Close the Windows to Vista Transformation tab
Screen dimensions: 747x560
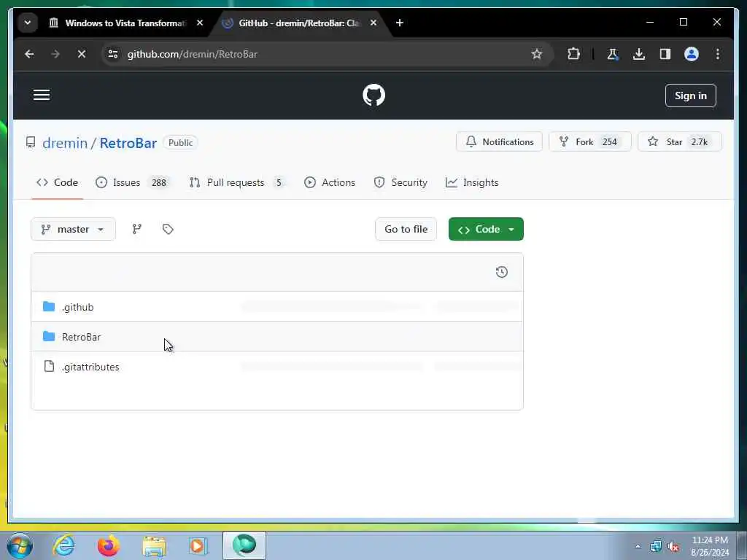pyautogui.click(x=200, y=23)
